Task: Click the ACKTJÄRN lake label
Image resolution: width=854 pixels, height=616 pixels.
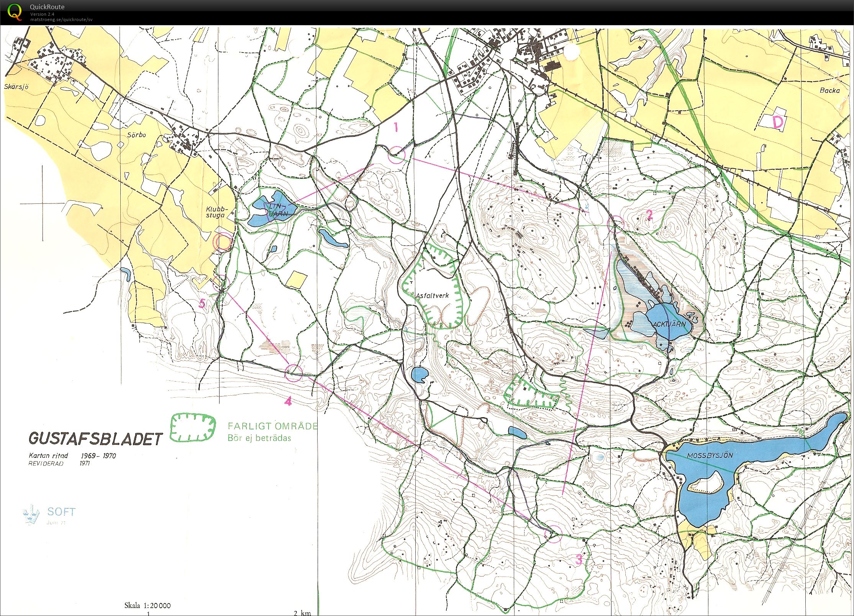Action: (x=669, y=324)
